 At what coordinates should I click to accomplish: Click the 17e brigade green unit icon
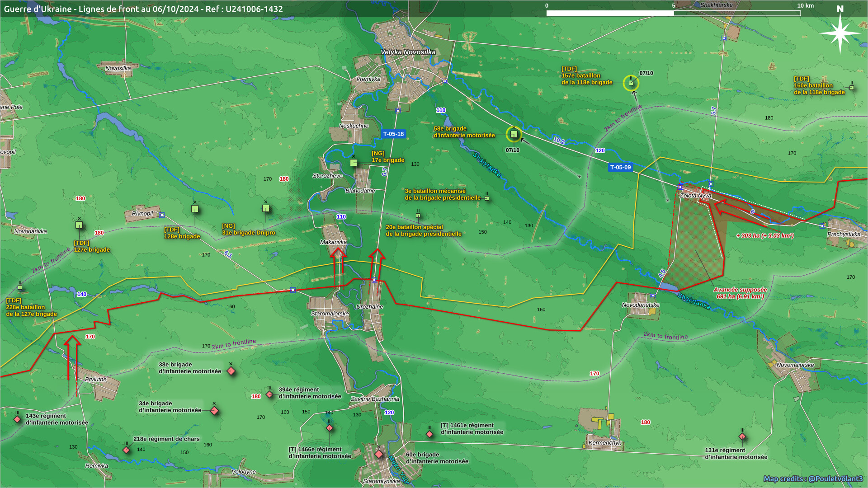point(354,163)
